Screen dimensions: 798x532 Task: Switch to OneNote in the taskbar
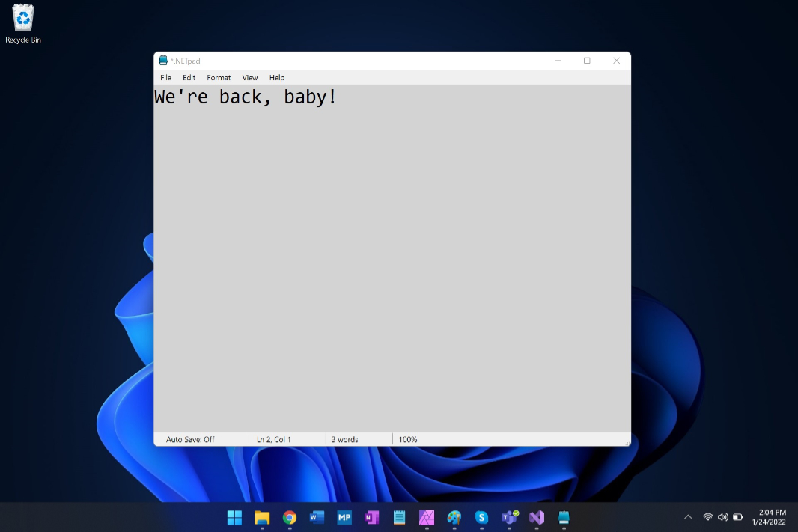click(371, 517)
